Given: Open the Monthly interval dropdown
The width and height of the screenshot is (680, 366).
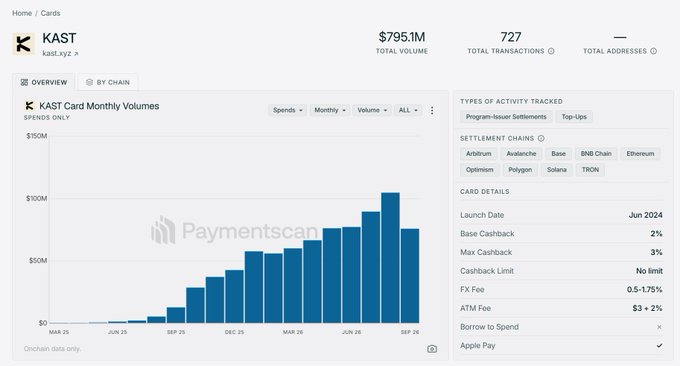Looking at the screenshot, I should pyautogui.click(x=330, y=110).
